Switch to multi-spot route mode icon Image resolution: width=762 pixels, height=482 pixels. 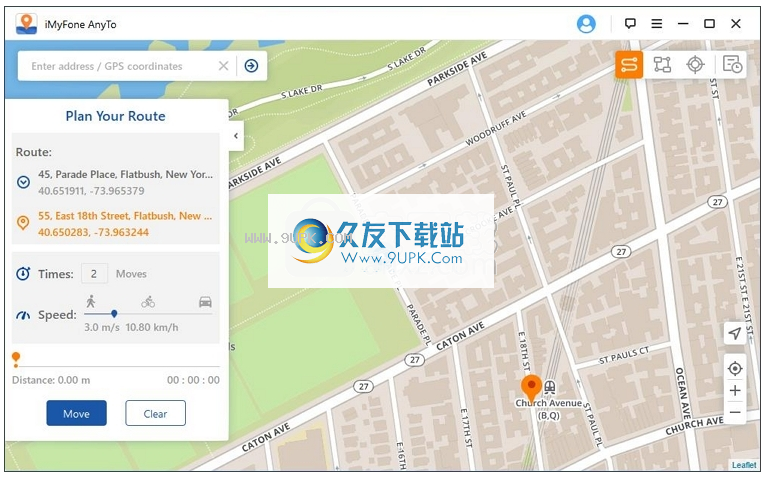click(x=662, y=65)
